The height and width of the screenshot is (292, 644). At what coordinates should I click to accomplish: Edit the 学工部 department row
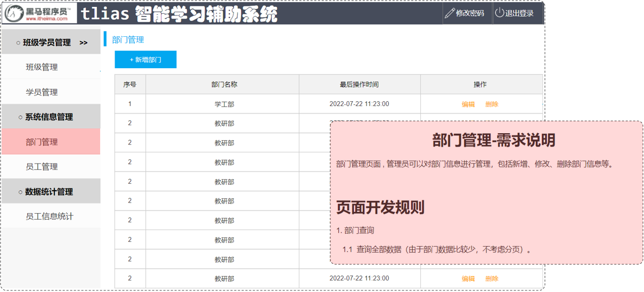(468, 104)
